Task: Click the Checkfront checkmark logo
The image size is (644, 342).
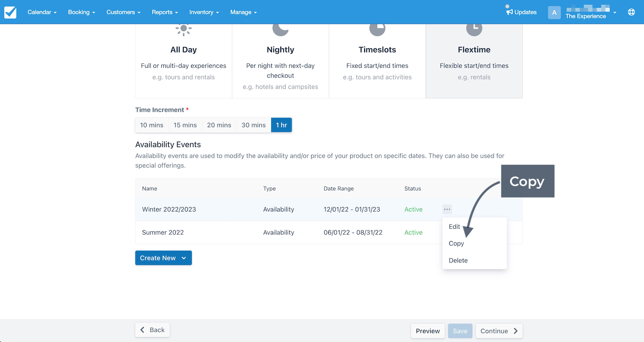Action: click(x=10, y=12)
